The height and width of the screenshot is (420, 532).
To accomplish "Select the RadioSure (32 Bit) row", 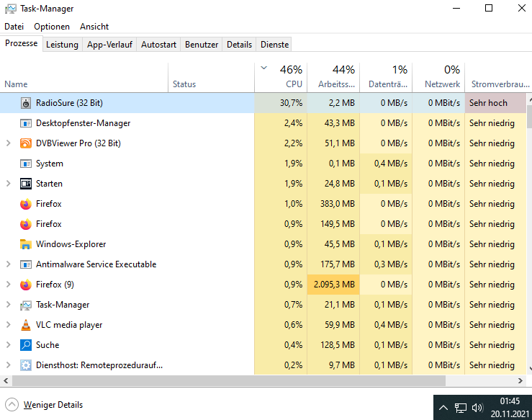I will 263,103.
